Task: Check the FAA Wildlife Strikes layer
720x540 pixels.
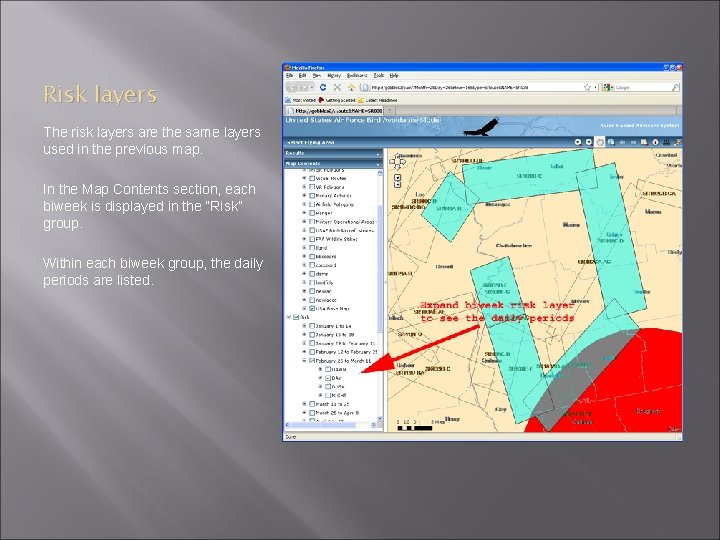Action: click(312, 239)
